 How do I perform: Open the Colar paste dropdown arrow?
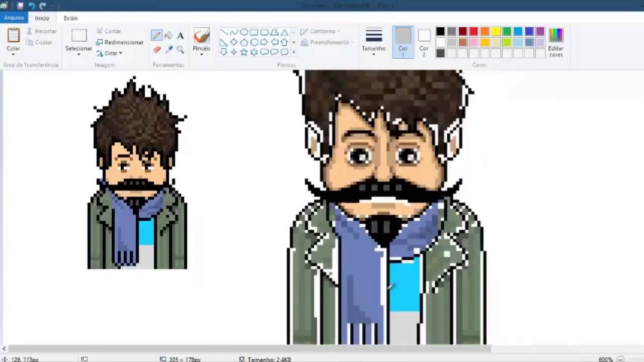tap(13, 54)
